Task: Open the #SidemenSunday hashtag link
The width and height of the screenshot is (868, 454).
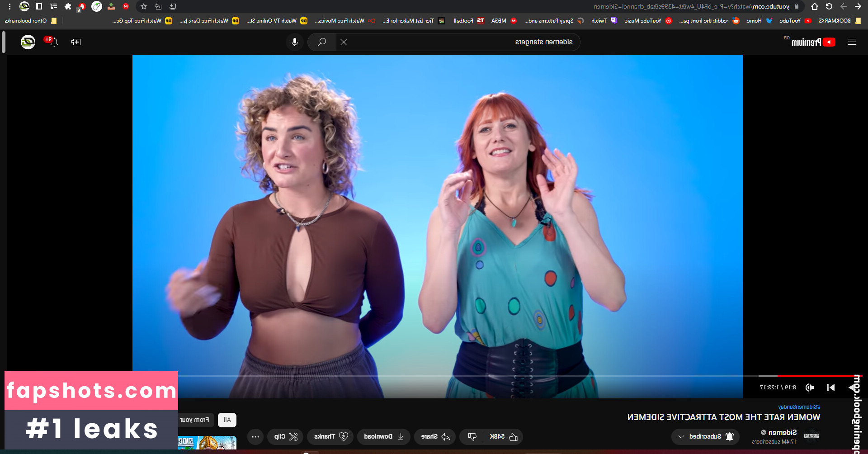Action: pos(799,407)
